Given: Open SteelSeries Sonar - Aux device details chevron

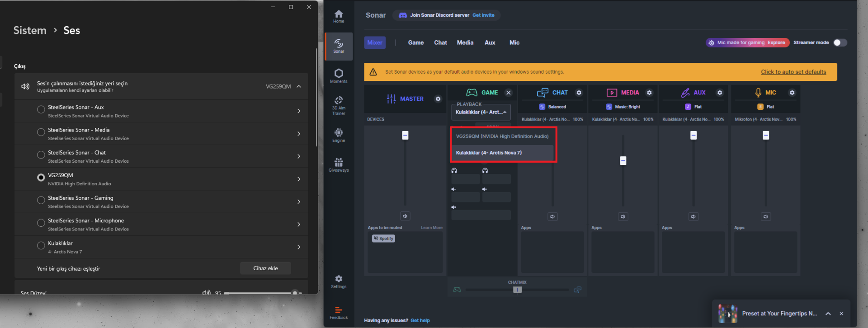Looking at the screenshot, I should [x=299, y=111].
